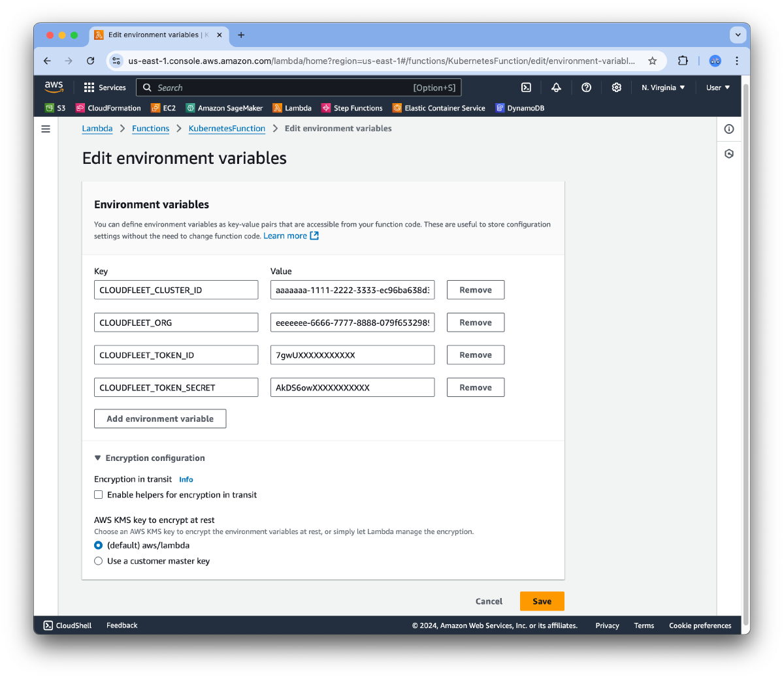Select the Edit environment variables browser tab

tap(159, 35)
